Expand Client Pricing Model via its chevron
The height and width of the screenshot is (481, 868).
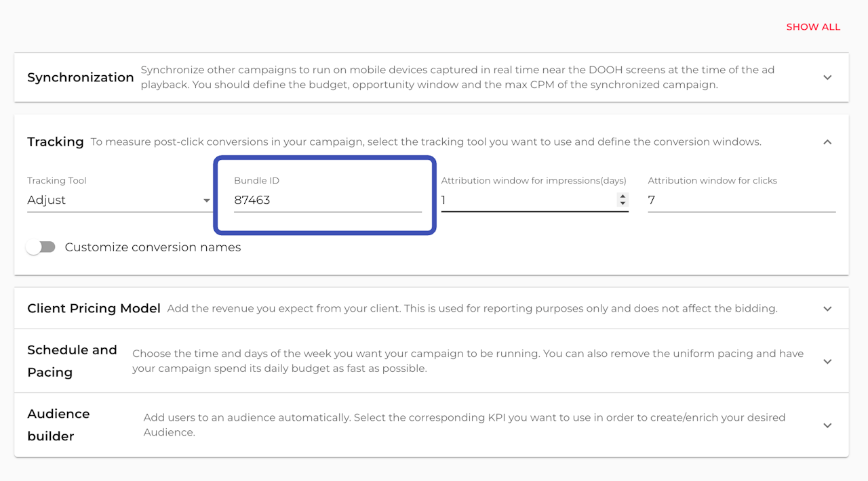tap(827, 308)
